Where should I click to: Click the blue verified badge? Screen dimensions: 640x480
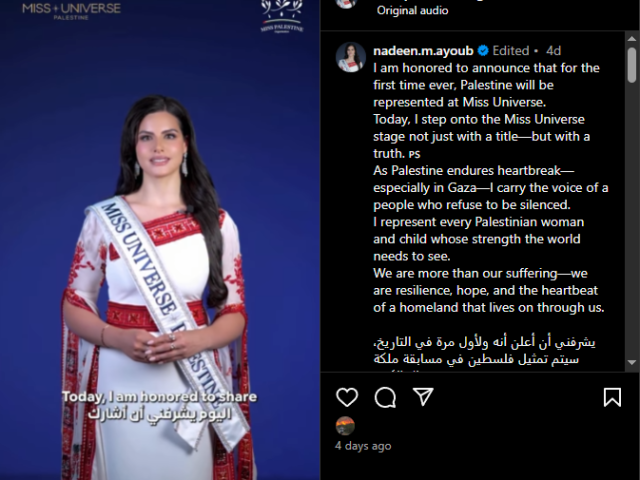(x=483, y=51)
